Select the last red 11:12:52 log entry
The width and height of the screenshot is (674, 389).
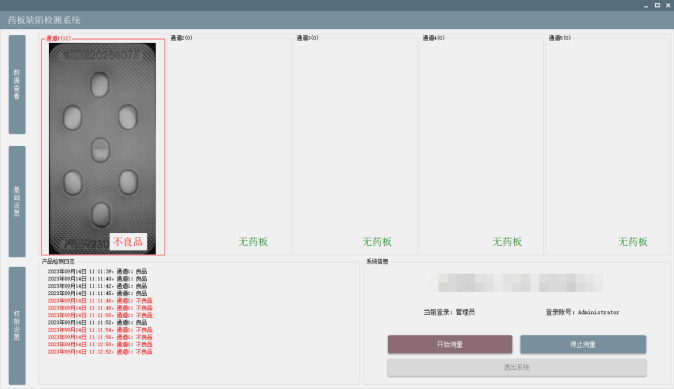(100, 352)
